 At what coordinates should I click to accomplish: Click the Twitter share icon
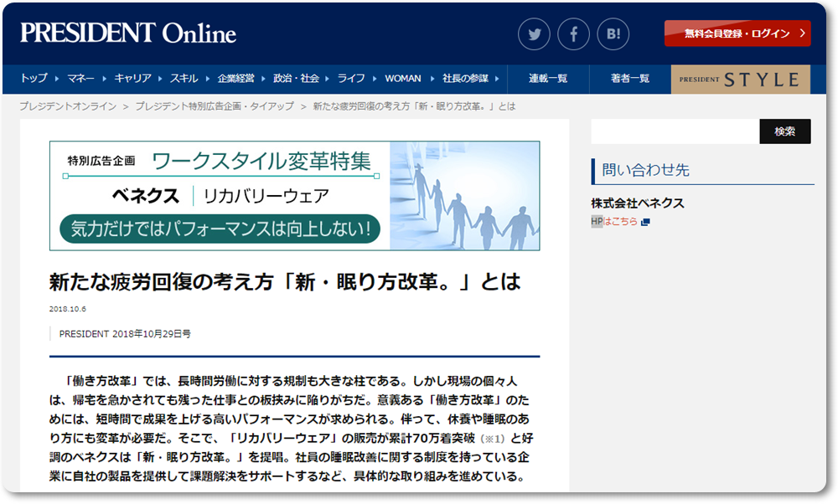click(534, 34)
